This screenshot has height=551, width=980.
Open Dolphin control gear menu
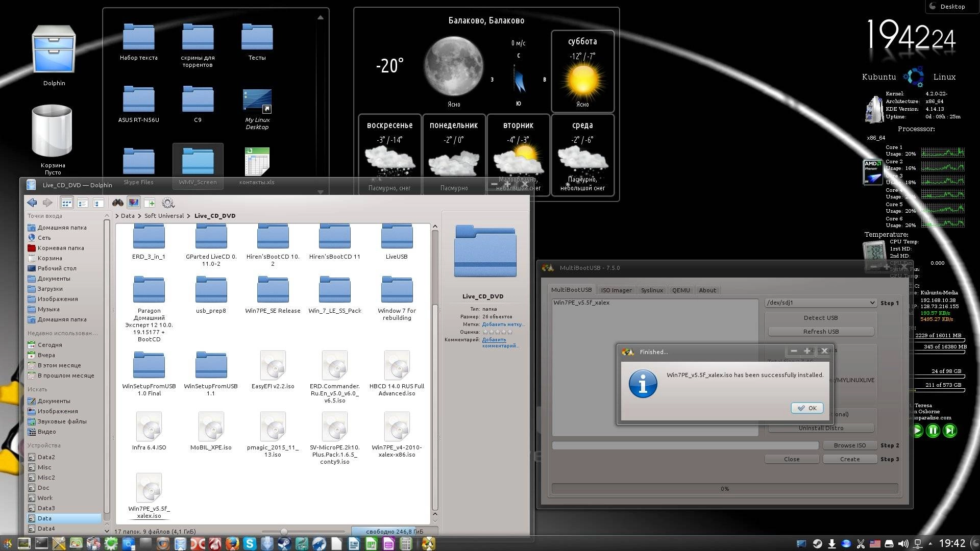point(168,203)
